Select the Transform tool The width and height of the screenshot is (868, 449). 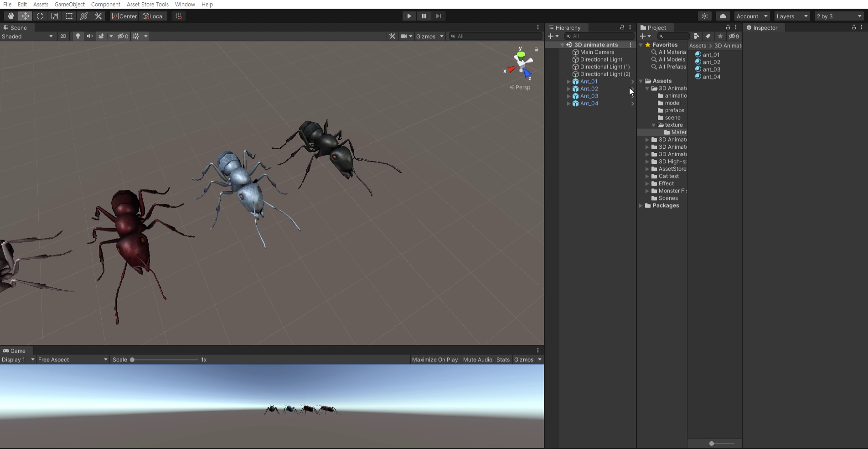[x=84, y=16]
